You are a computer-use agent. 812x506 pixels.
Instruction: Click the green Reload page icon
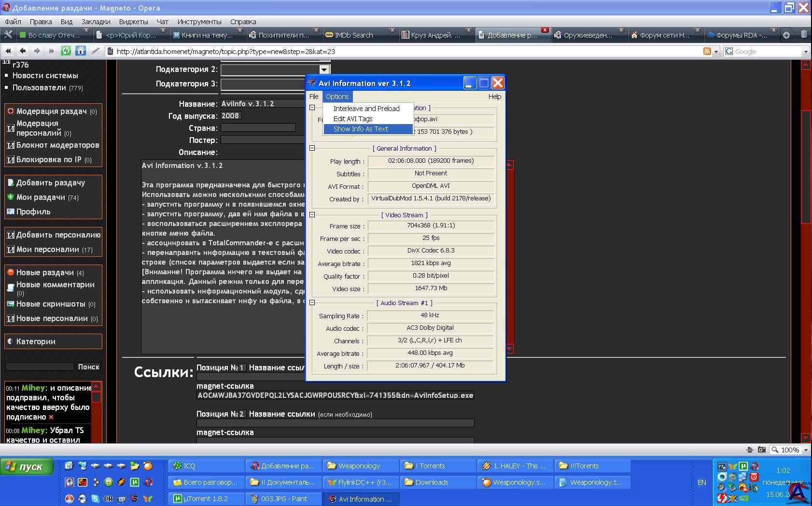pos(66,51)
